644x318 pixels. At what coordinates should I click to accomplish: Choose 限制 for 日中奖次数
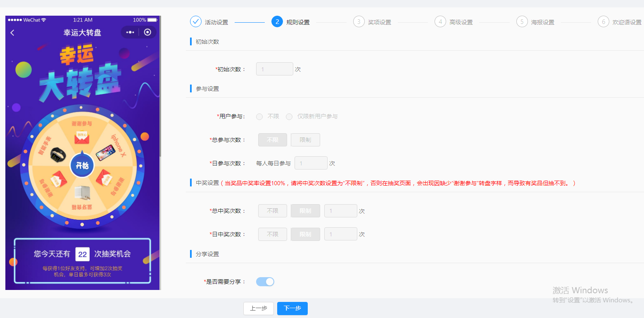click(305, 234)
